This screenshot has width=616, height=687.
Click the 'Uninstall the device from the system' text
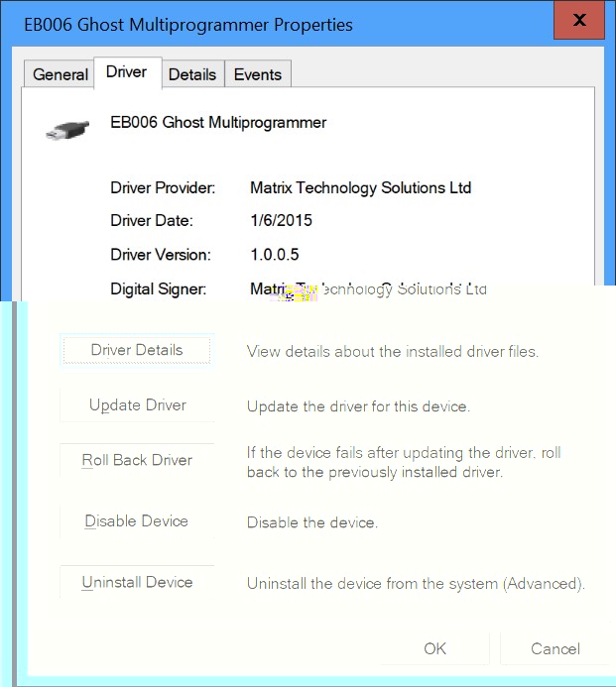pyautogui.click(x=416, y=584)
